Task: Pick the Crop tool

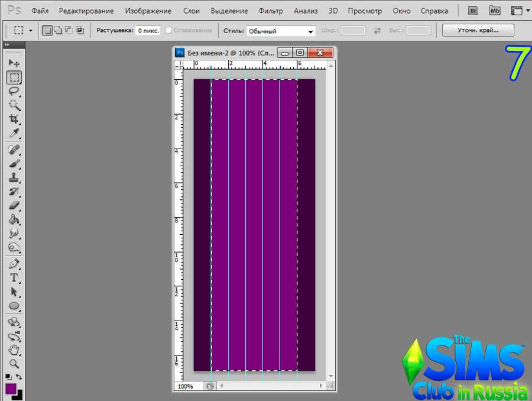Action: click(x=14, y=119)
